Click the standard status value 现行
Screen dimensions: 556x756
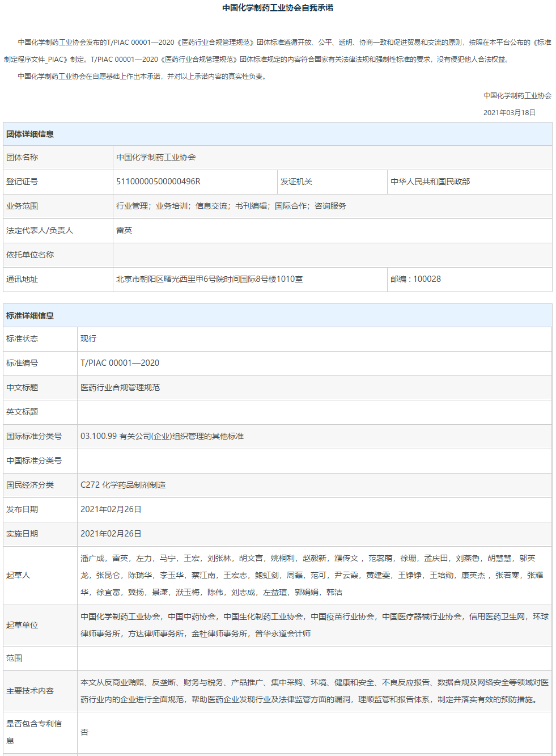point(88,339)
